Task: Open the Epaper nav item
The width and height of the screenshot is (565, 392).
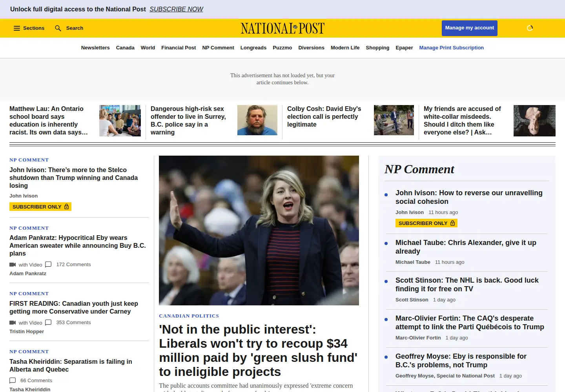Action: (x=404, y=48)
